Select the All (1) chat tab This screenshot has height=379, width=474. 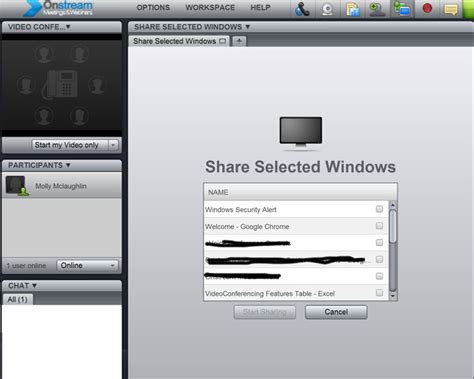tap(18, 299)
